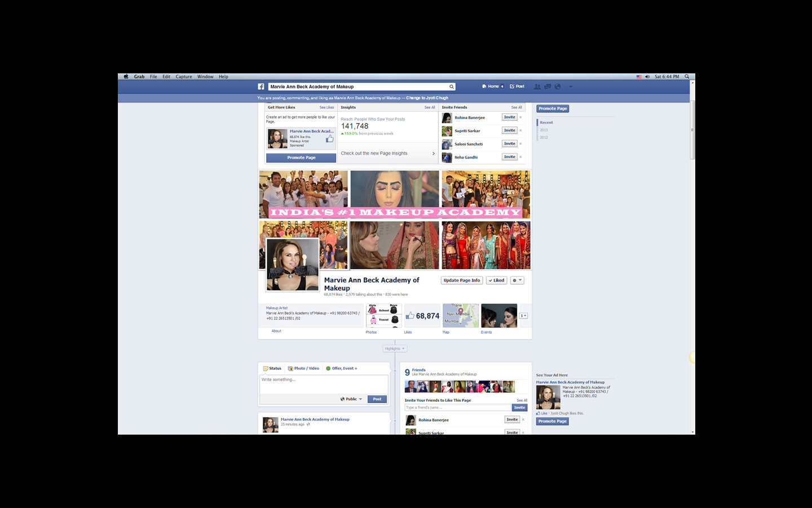Invite Rohina Banerjee in lower friends list
812x508 pixels.
pos(512,419)
